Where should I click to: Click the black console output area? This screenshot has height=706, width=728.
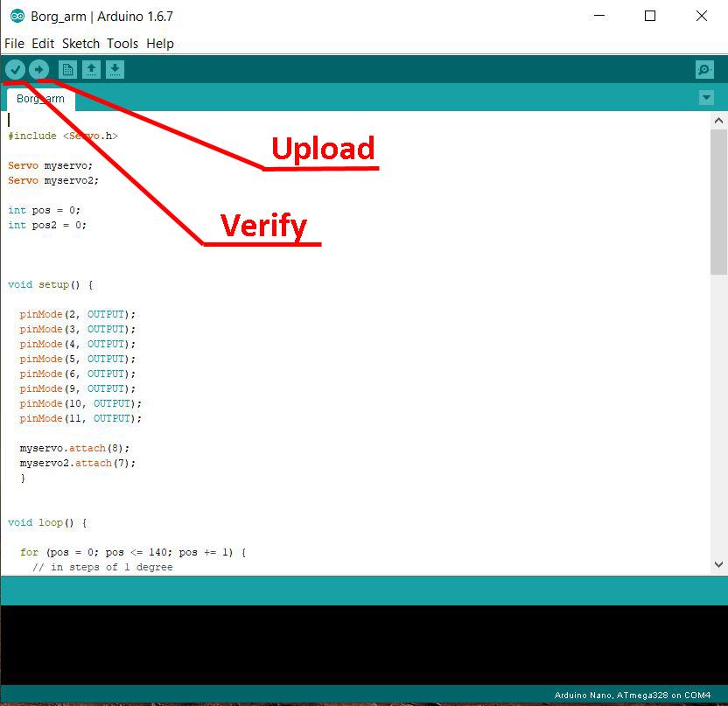[x=364, y=645]
